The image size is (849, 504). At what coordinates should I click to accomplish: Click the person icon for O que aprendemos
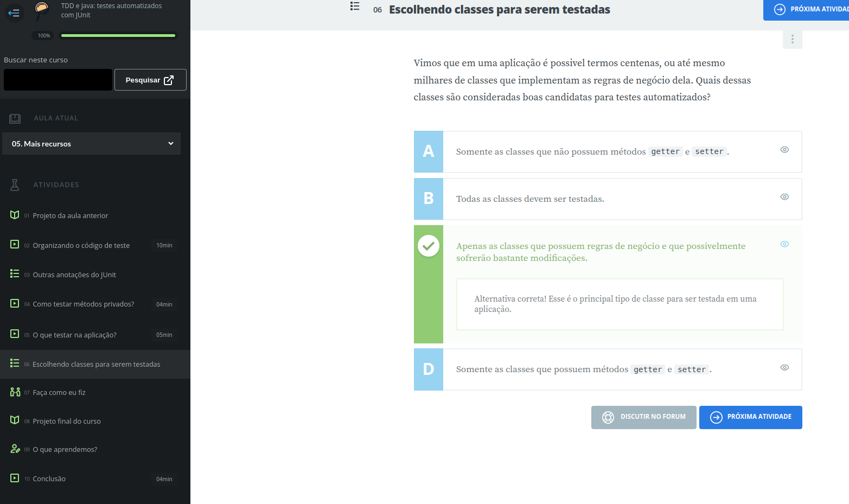coord(15,449)
